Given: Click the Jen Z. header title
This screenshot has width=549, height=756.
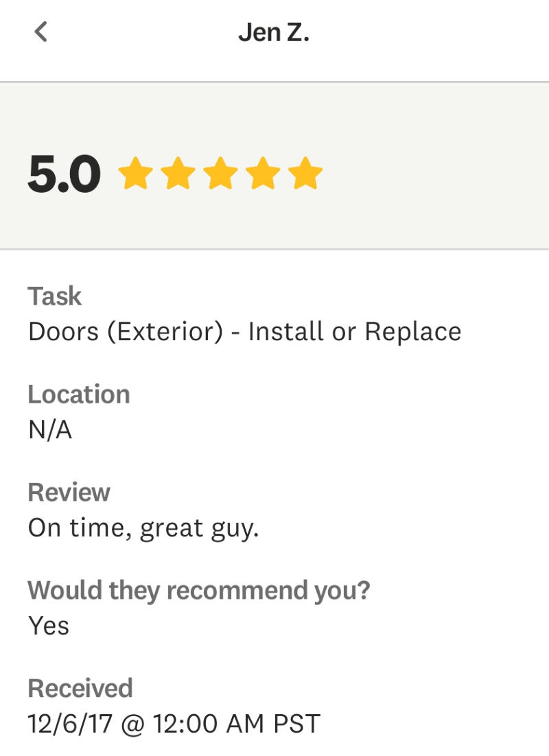Looking at the screenshot, I should pos(274,32).
